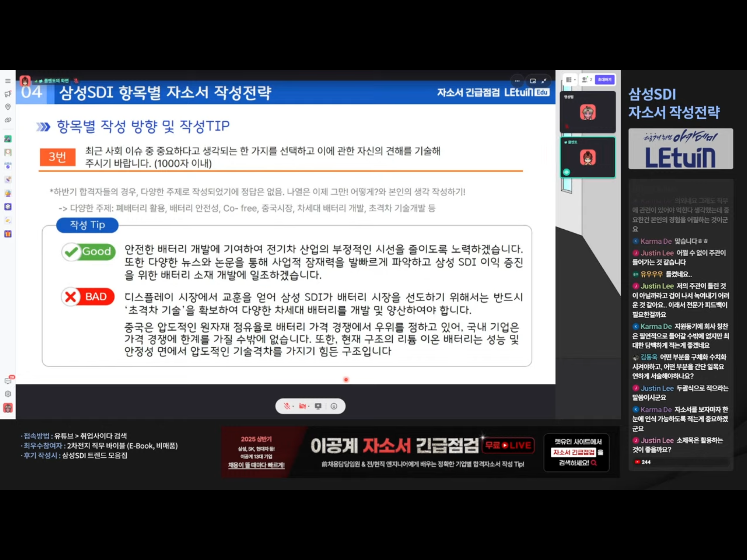Click the emoji reaction smiley icon
Viewport: 747px width, 560px height.
tap(334, 406)
